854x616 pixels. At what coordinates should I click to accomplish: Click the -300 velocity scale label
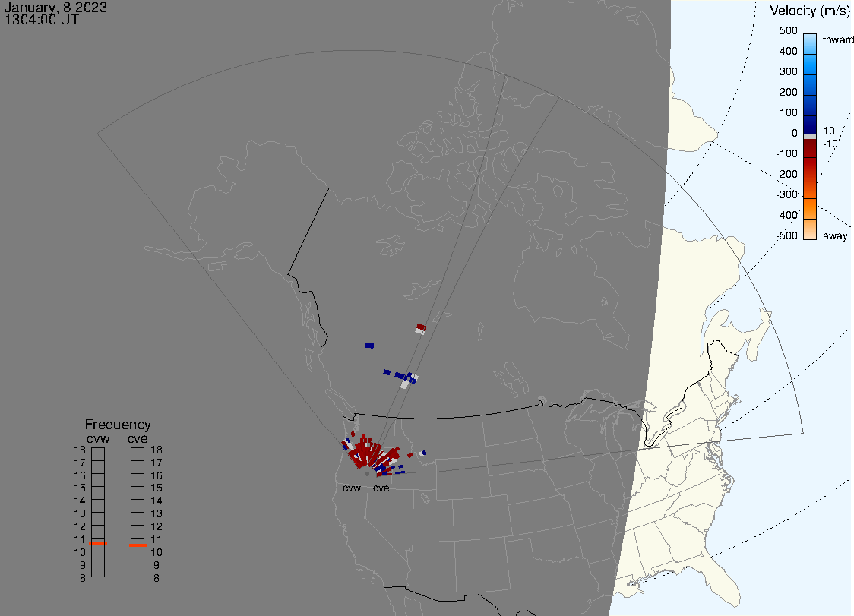(786, 195)
